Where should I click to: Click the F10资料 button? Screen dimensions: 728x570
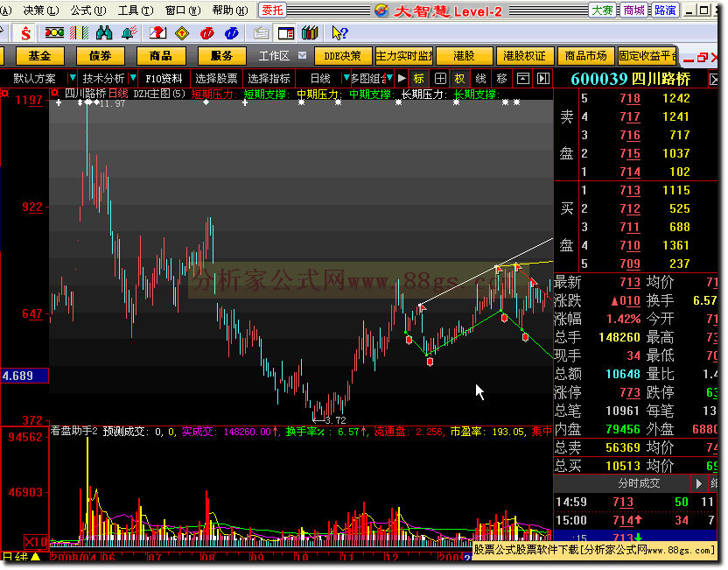pos(164,79)
